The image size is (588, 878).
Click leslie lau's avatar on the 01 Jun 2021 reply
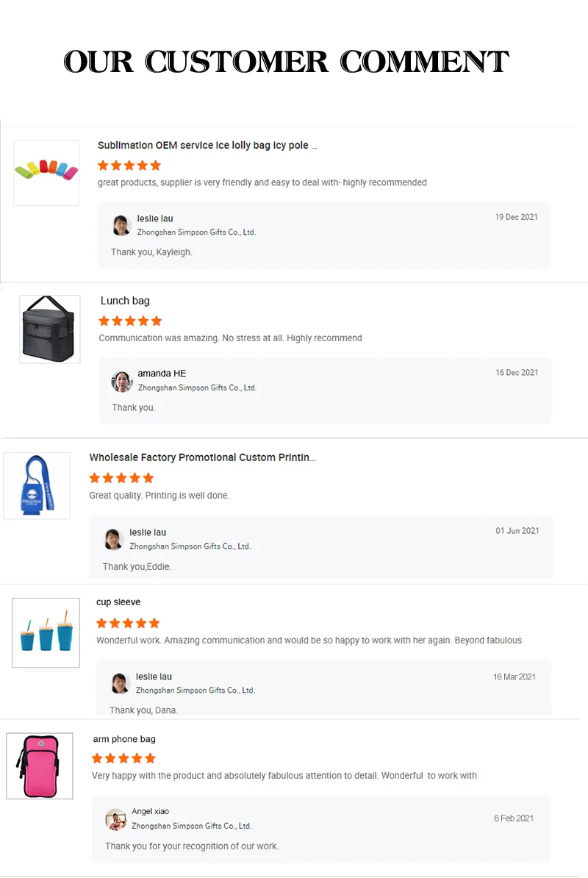click(114, 539)
